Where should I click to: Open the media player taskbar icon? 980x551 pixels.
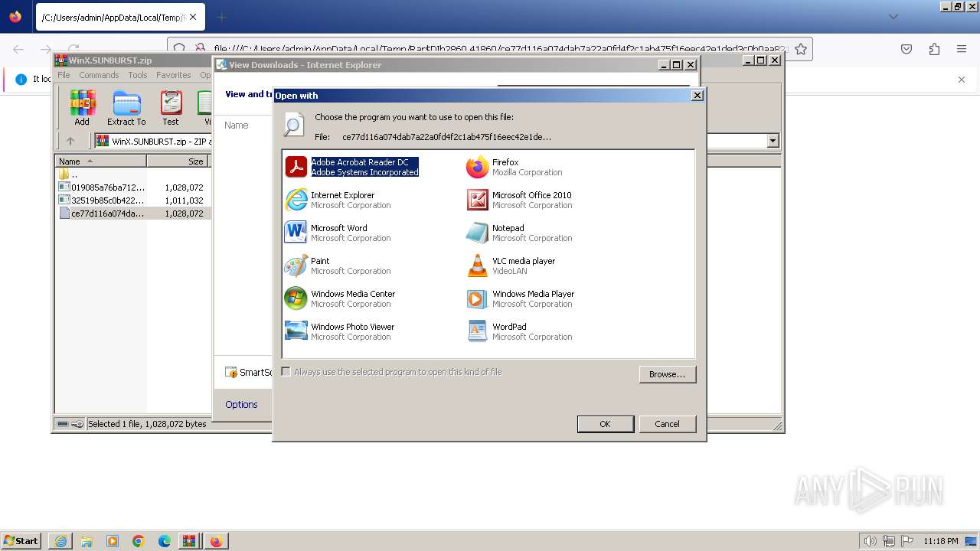tap(113, 541)
